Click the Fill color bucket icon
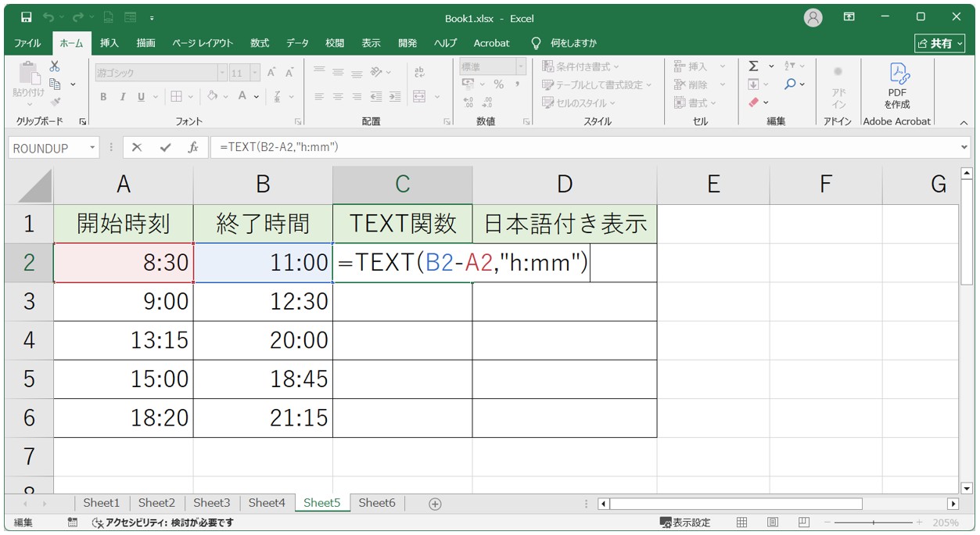This screenshot has width=980, height=535. click(x=212, y=96)
